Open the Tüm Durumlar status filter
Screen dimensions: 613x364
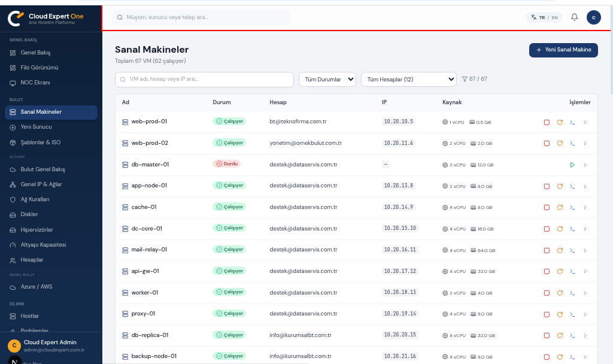(x=327, y=80)
